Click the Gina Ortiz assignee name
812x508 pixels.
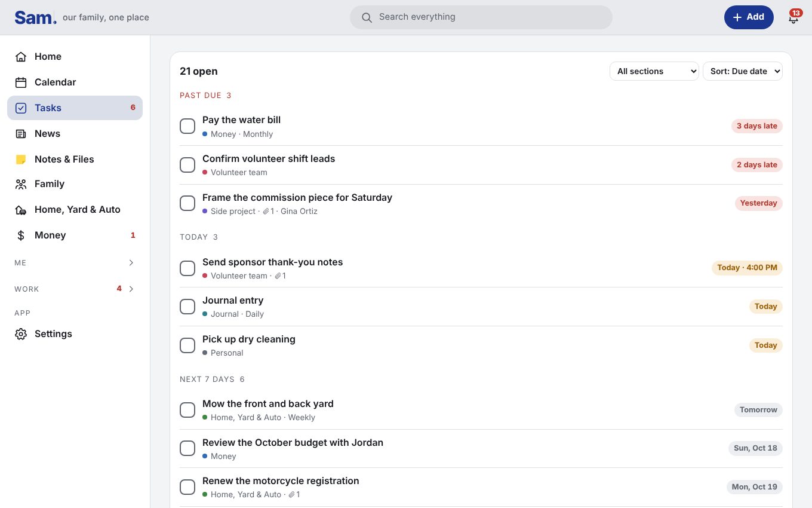pyautogui.click(x=299, y=212)
